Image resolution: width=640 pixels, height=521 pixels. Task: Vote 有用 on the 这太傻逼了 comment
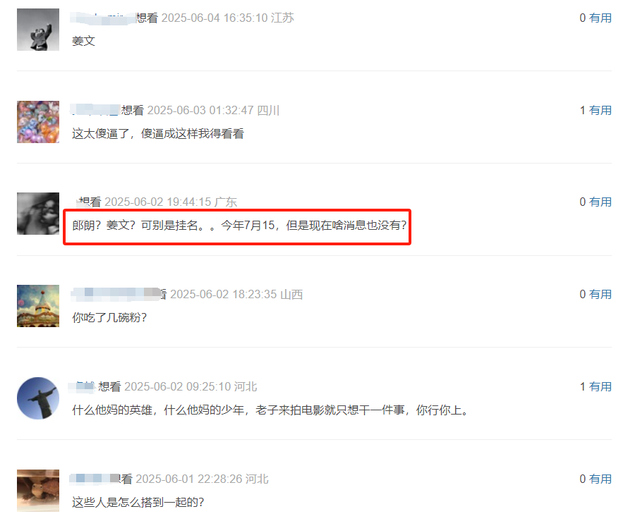[600, 110]
